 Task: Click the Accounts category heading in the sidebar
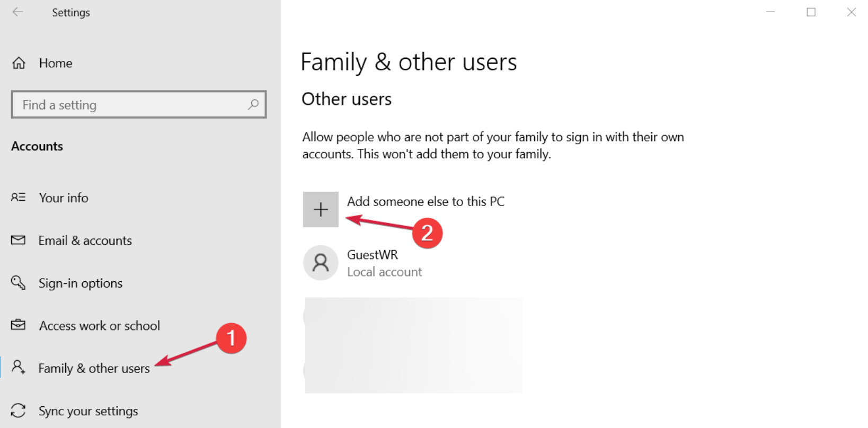(37, 146)
